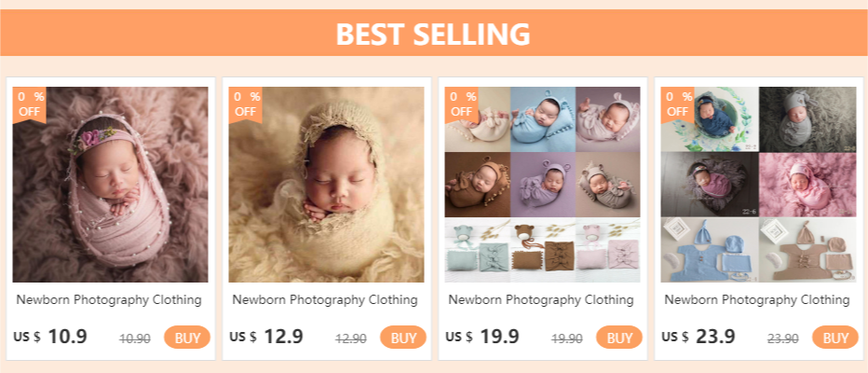Open the pink pearl wrap product image
Image resolution: width=868 pixels, height=373 pixels.
coord(110,185)
